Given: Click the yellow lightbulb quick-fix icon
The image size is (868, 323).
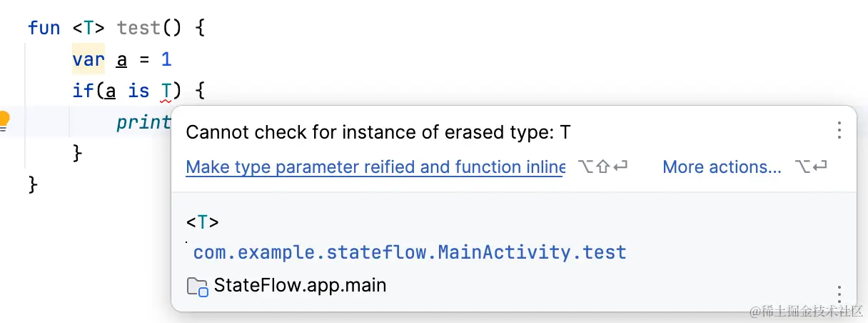Looking at the screenshot, I should (x=4, y=121).
